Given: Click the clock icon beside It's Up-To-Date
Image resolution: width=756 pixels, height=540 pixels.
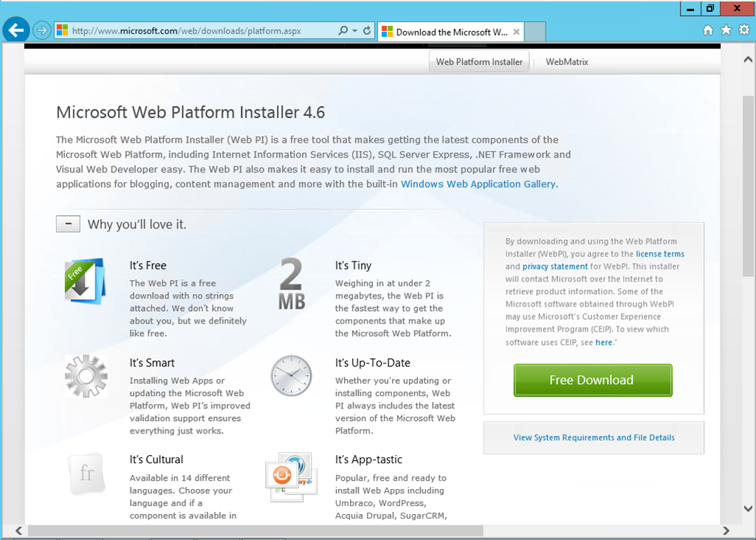Looking at the screenshot, I should [x=291, y=376].
